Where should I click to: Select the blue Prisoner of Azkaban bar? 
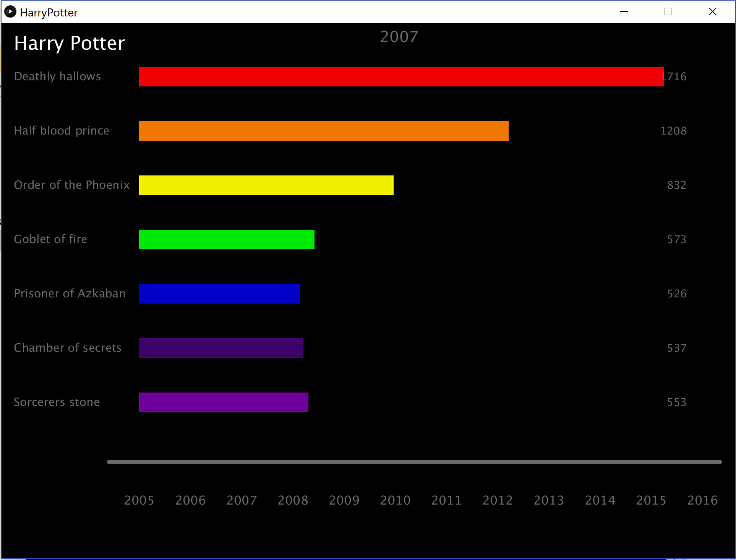coord(219,294)
